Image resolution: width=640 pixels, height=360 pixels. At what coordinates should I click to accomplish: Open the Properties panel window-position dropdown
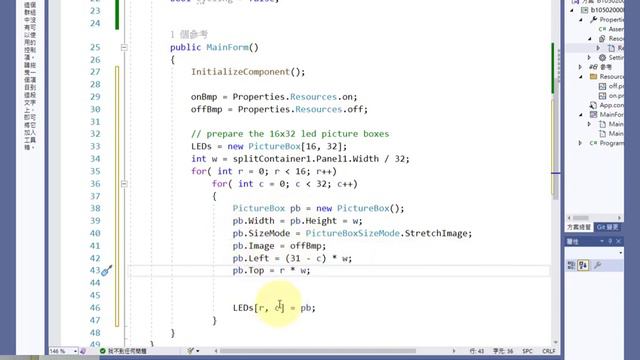(x=602, y=242)
